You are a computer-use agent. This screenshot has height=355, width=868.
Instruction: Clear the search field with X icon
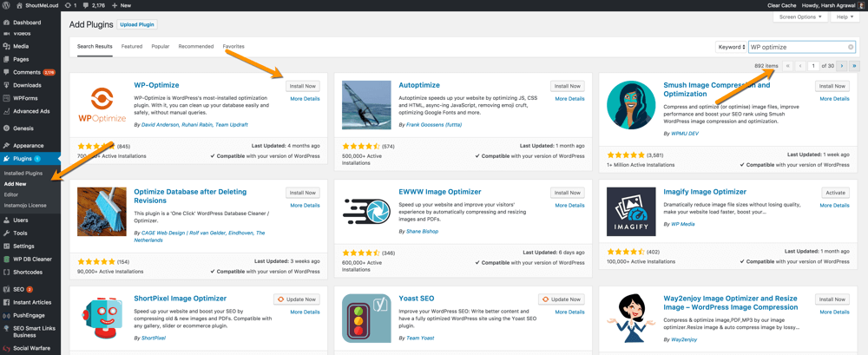point(851,47)
